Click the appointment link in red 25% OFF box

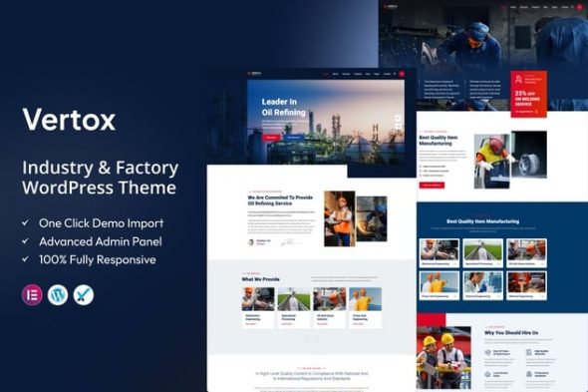click(526, 112)
